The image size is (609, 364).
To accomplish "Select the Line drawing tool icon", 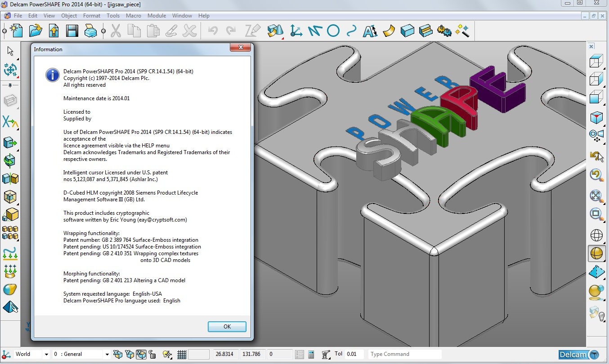I will coord(314,31).
